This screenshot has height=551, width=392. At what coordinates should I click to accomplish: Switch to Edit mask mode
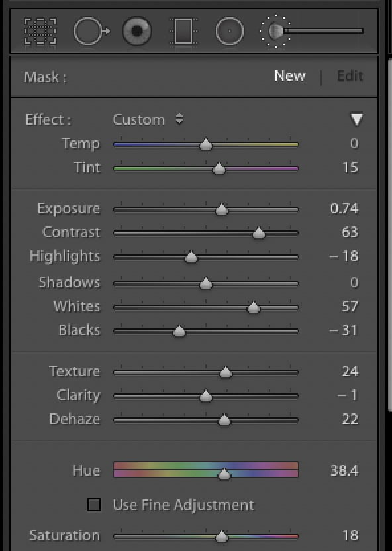pos(350,76)
